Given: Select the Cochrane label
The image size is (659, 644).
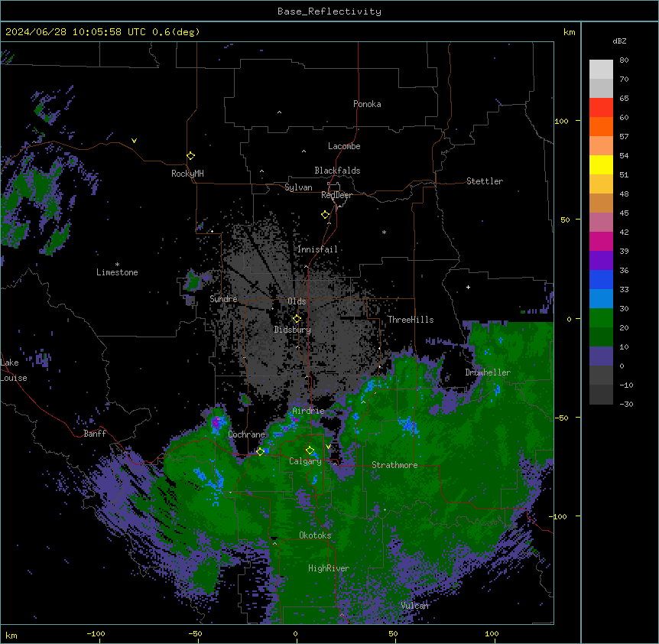Looking at the screenshot, I should coord(246,434).
